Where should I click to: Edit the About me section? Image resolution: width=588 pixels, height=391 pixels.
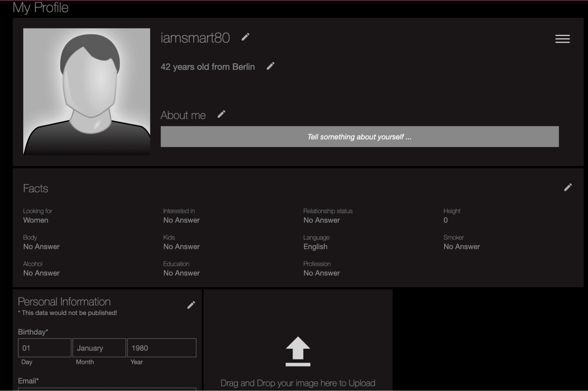[x=221, y=114]
